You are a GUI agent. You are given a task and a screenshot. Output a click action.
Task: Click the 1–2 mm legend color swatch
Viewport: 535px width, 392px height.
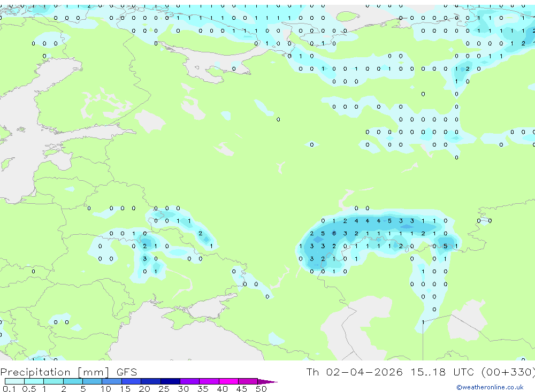[53, 381]
